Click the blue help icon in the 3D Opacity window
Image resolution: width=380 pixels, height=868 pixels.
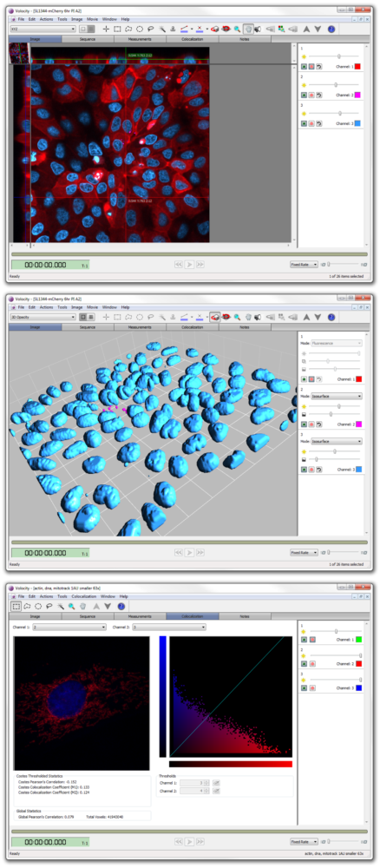pyautogui.click(x=331, y=317)
